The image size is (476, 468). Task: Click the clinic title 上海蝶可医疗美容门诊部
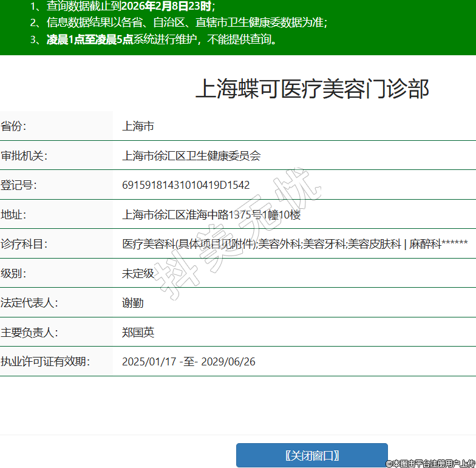[312, 89]
